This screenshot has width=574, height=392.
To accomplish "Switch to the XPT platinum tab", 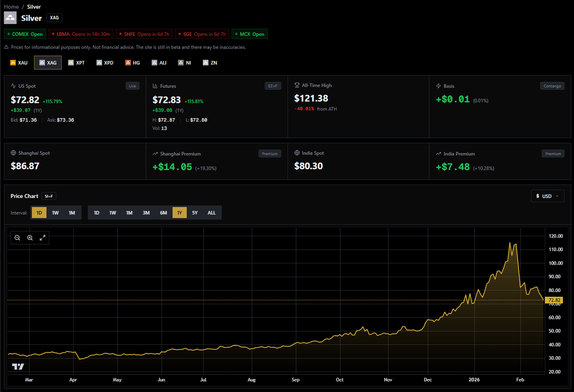I will coord(77,63).
